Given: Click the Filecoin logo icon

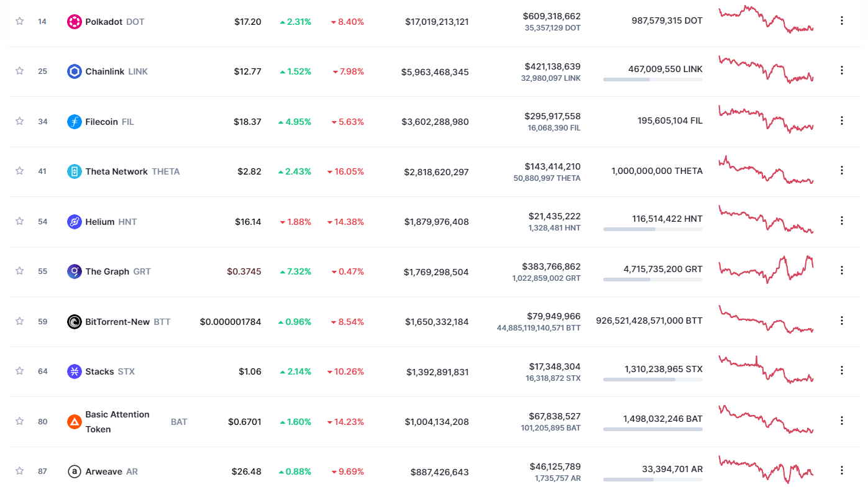Looking at the screenshot, I should point(75,122).
